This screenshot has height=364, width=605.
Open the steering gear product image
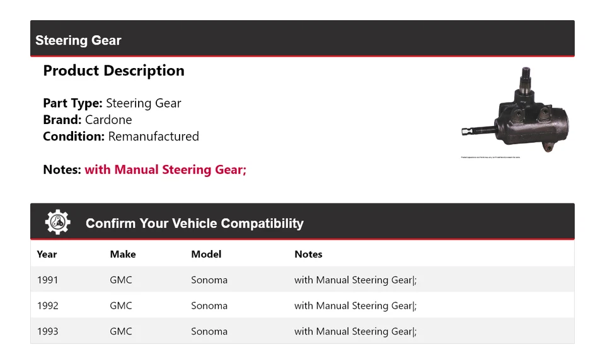point(515,110)
